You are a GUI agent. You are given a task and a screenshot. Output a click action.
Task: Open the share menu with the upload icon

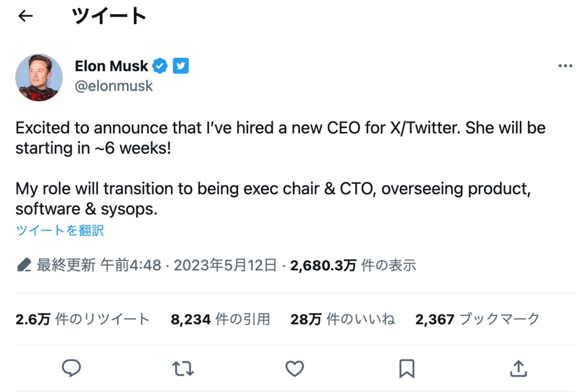[518, 368]
